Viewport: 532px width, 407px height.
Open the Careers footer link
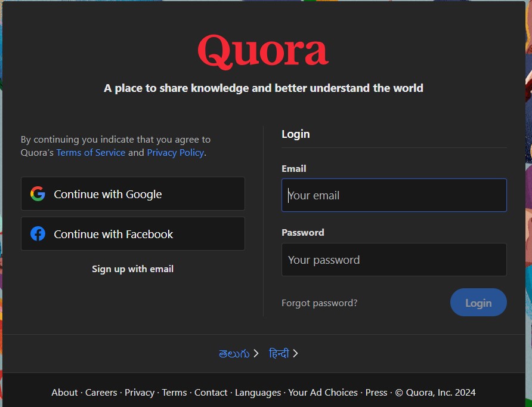101,392
